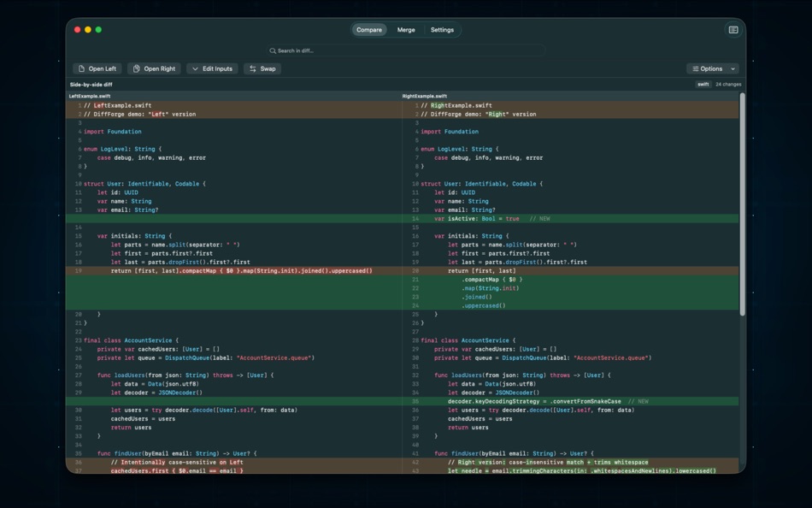Click the hamburger lines icon in Options button
The image size is (812, 508).
[x=696, y=68]
